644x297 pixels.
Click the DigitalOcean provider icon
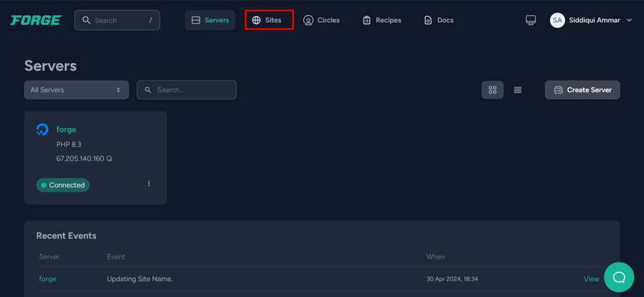click(42, 129)
